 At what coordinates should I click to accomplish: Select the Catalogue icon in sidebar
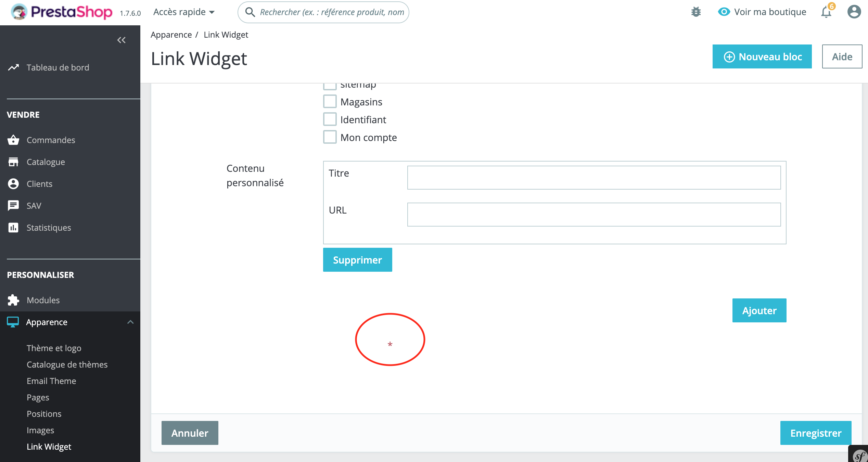tap(13, 162)
